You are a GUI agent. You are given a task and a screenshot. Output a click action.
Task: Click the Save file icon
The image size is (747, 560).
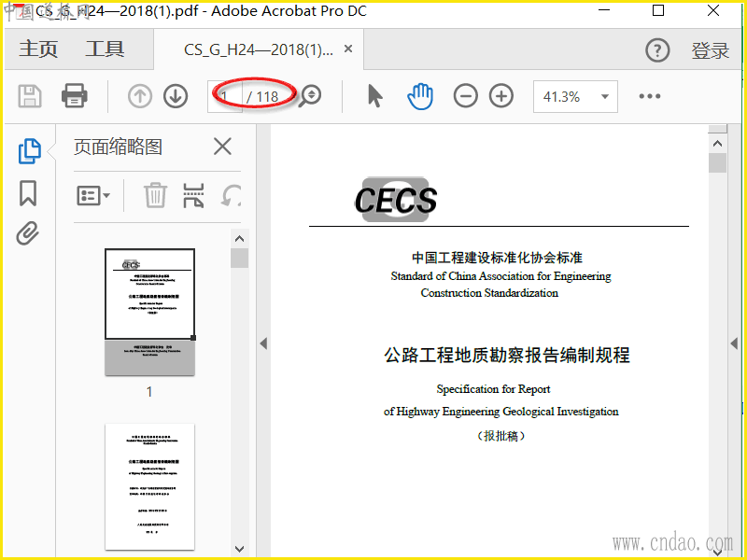(30, 96)
